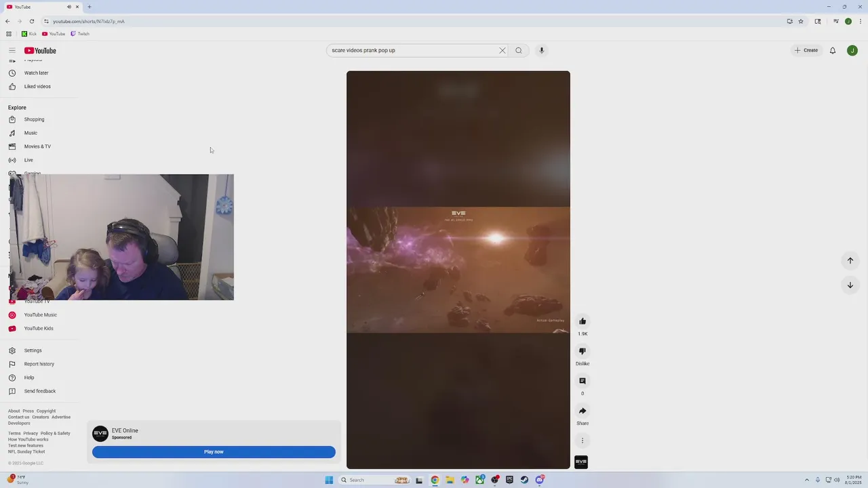The width and height of the screenshot is (868, 488).
Task: Open YouTube Kids in the sidebar
Action: 39,329
